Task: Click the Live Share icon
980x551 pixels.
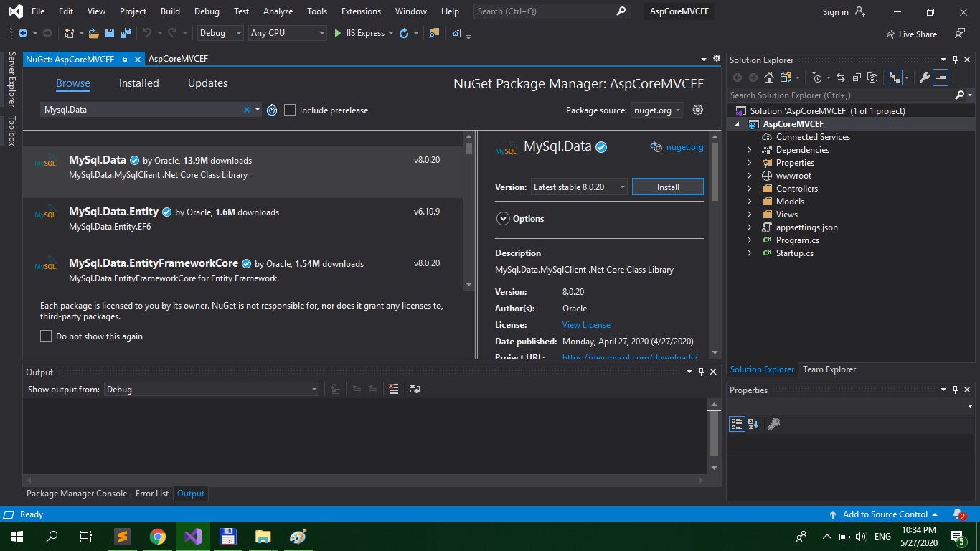Action: coord(889,34)
